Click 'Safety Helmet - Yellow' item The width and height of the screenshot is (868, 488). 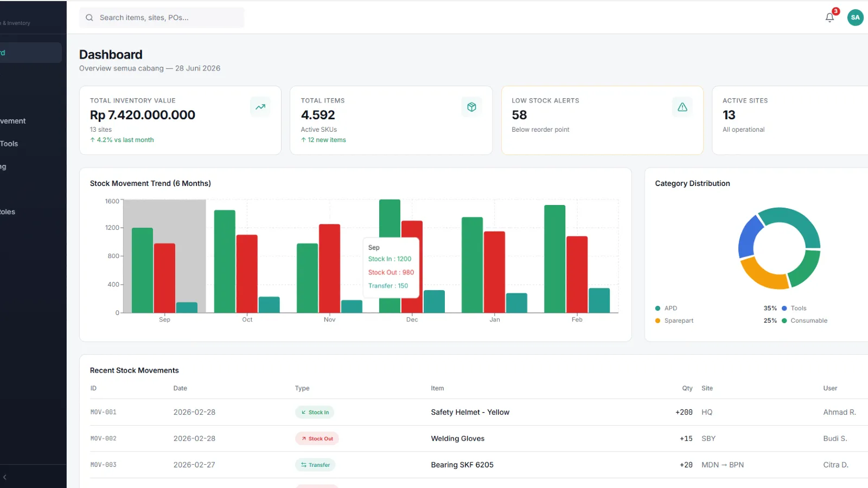click(x=470, y=412)
